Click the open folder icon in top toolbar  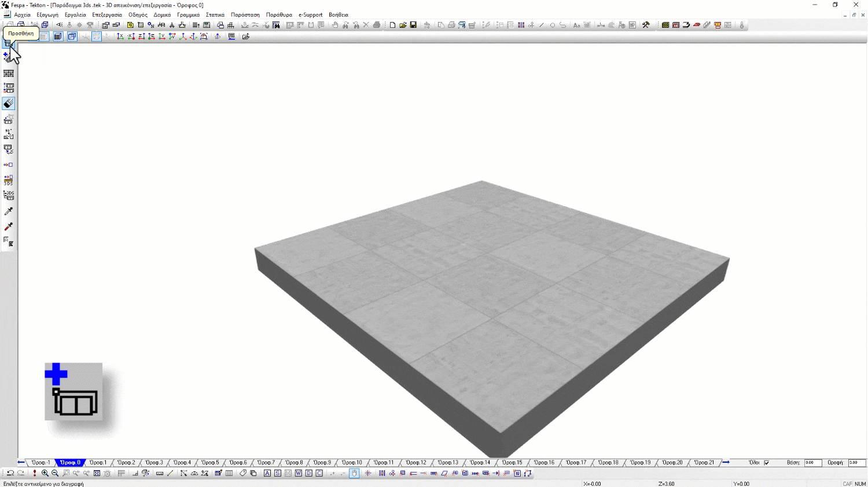pyautogui.click(x=403, y=25)
